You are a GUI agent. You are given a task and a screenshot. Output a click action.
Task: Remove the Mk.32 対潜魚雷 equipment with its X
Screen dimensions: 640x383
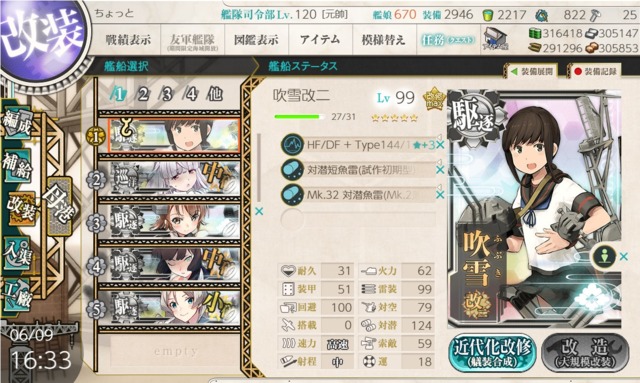coord(440,195)
